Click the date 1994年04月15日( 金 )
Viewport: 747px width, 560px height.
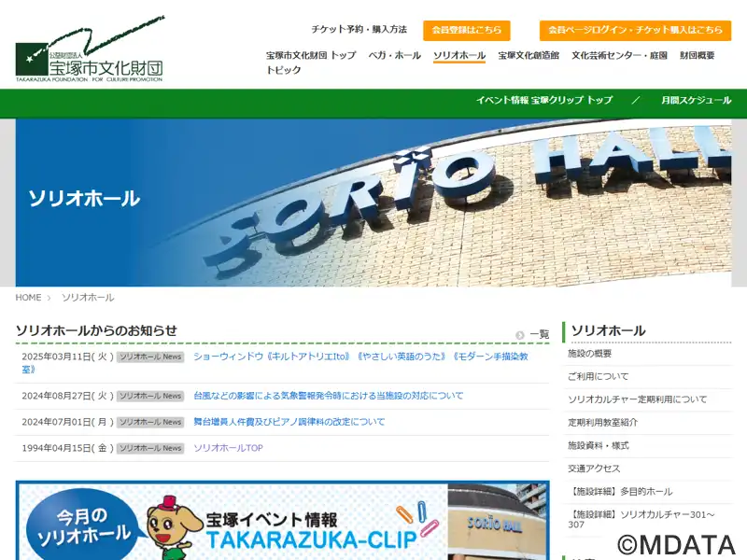(67, 448)
